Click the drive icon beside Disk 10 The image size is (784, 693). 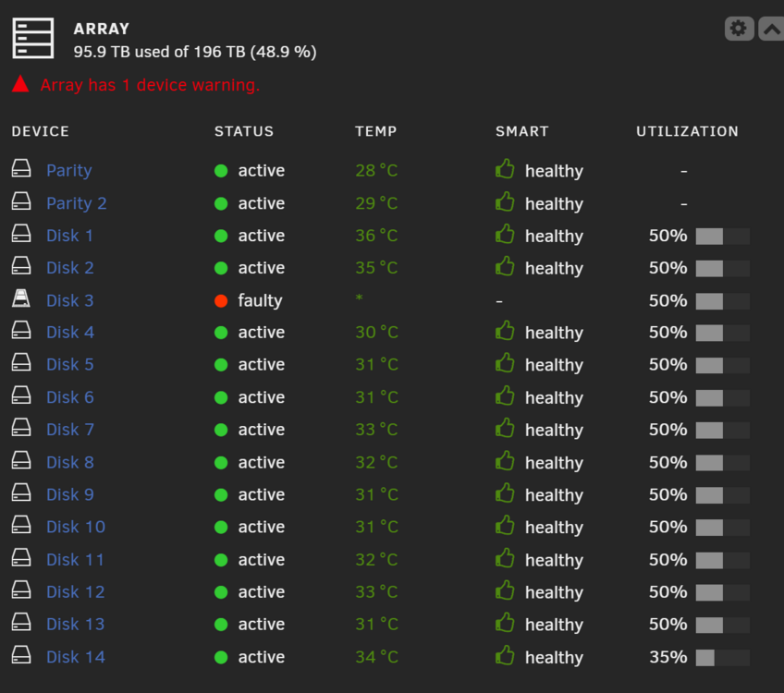[21, 524]
